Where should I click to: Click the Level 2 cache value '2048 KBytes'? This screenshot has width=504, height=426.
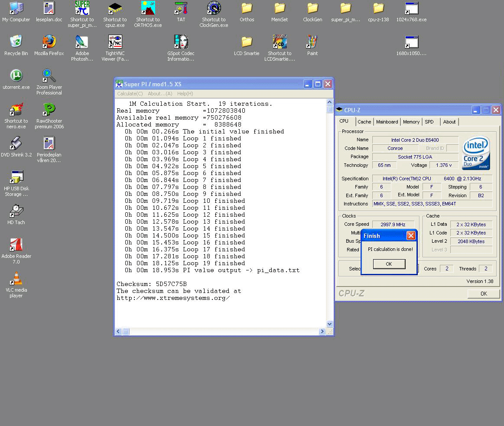coord(471,241)
